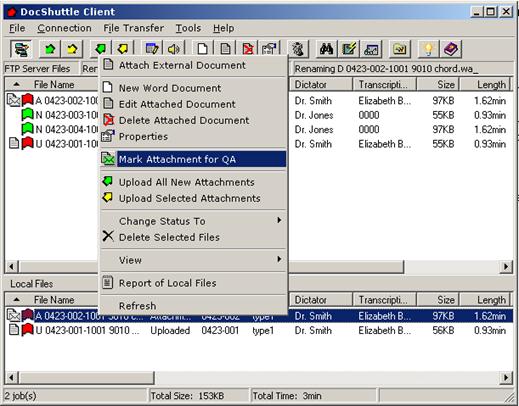Screen dimensions: 519x406
Task: Sort server files by Size column
Action: point(438,84)
